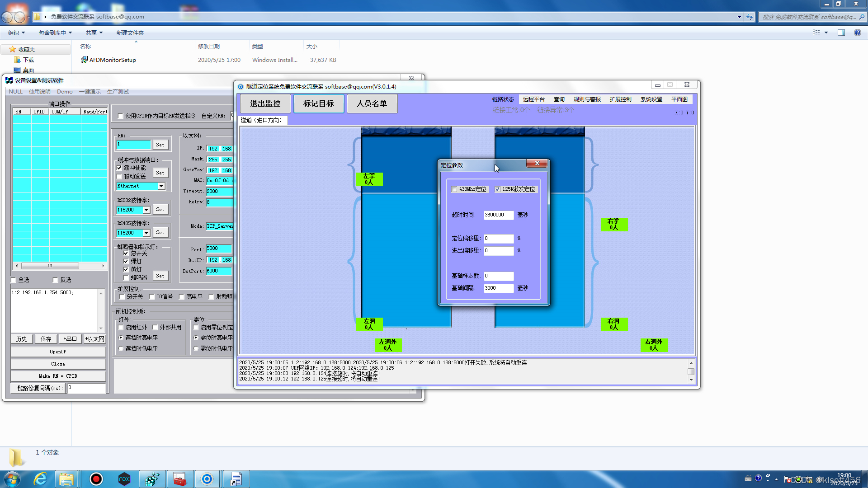868x488 pixels.
Task: Click the 人员名单 button
Action: coord(372,104)
